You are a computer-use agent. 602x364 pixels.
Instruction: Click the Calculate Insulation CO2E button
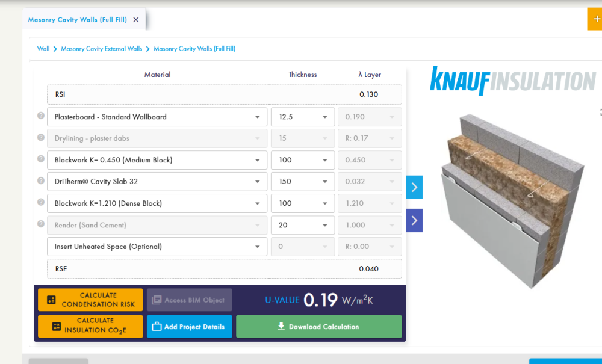pos(90,327)
